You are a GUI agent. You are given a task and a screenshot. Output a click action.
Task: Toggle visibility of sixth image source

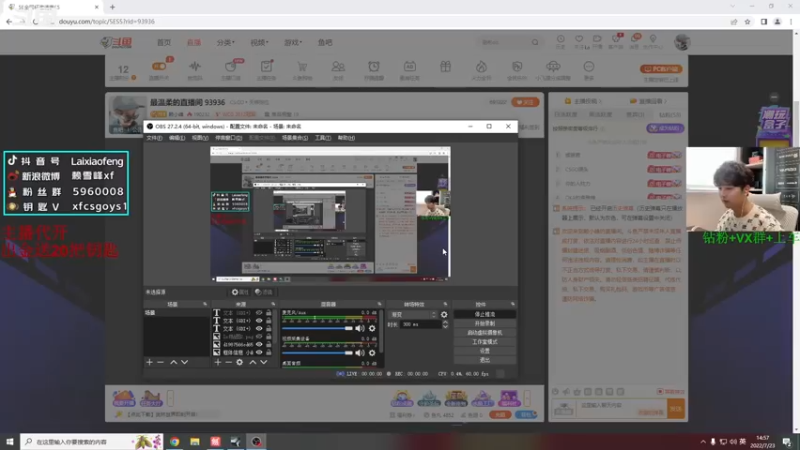click(x=259, y=352)
